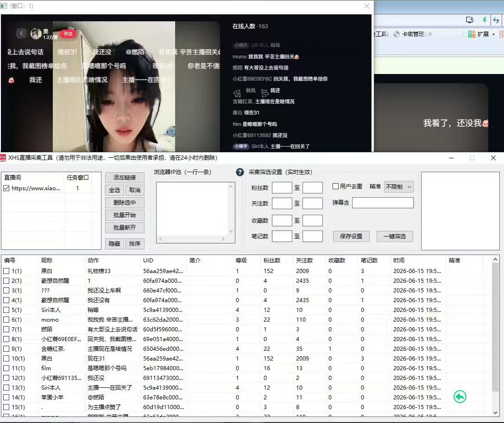This screenshot has width=504, height=423.
Task: Open the 卡密管理 bookmark with globe icon
Action: [x=410, y=34]
